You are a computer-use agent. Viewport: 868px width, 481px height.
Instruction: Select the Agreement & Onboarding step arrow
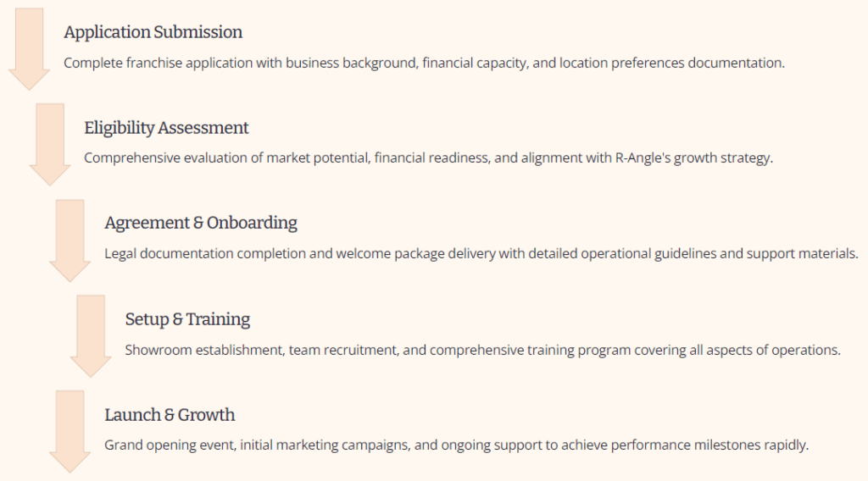click(70, 240)
